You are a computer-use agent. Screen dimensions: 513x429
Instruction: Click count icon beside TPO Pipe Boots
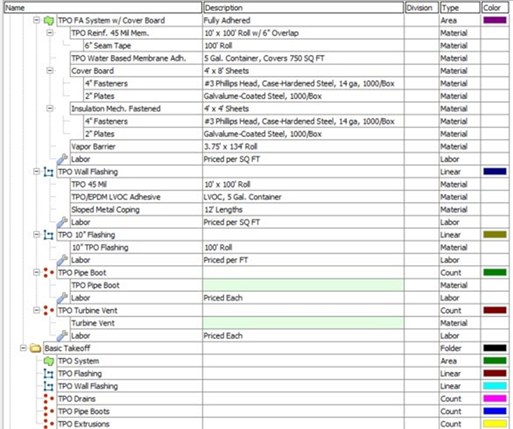tap(49, 412)
